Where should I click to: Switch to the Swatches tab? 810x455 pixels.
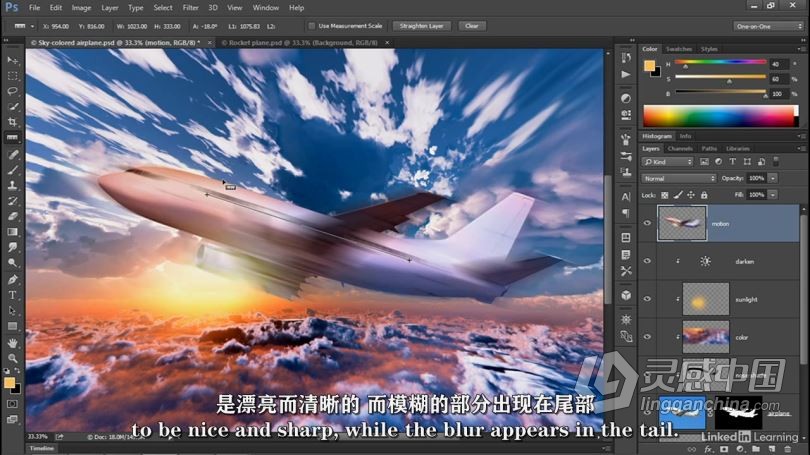(x=678, y=49)
